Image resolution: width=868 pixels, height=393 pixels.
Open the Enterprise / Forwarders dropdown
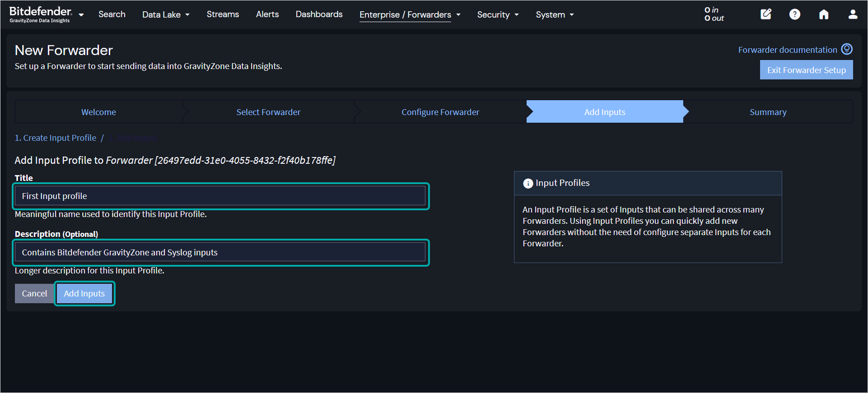(x=410, y=14)
